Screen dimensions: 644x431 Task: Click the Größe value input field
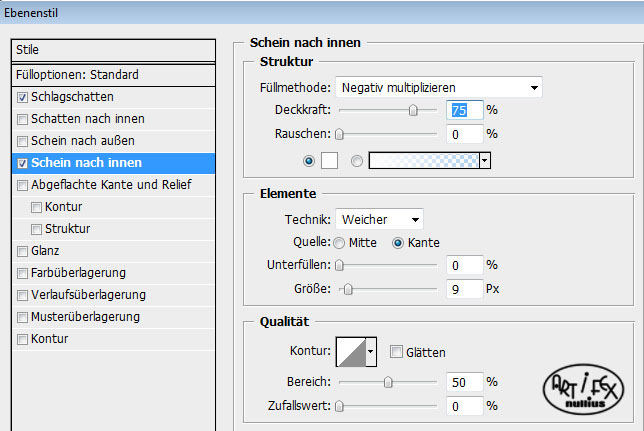[x=465, y=289]
